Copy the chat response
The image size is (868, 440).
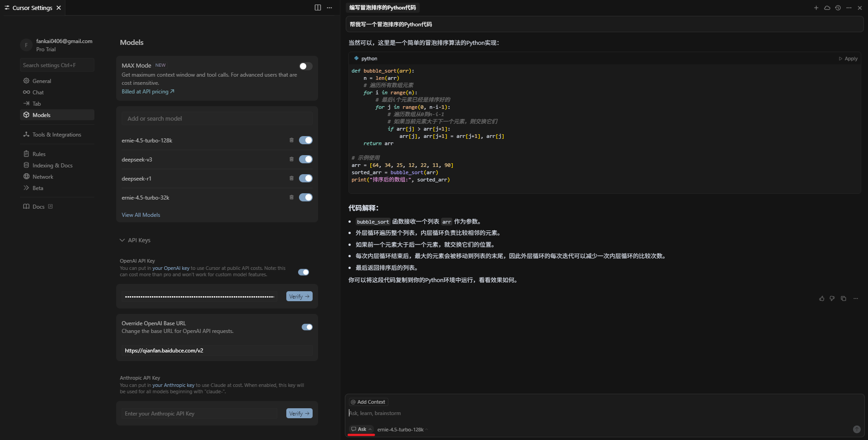click(843, 298)
